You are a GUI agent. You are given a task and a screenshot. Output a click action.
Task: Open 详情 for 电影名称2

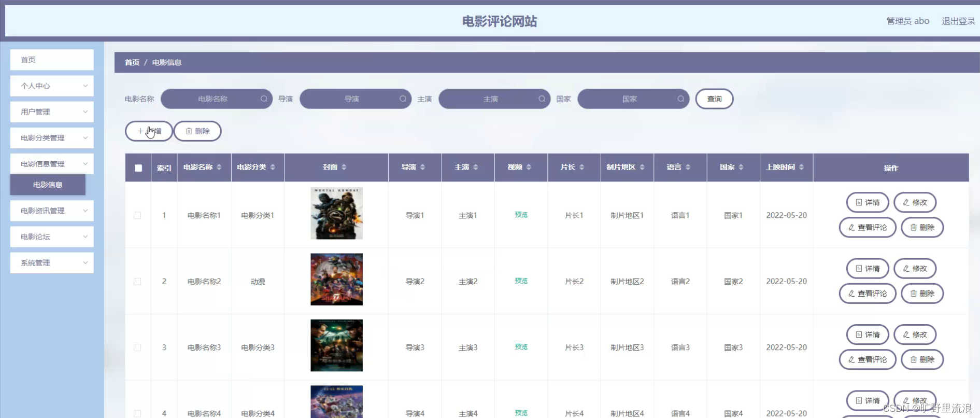tap(868, 269)
